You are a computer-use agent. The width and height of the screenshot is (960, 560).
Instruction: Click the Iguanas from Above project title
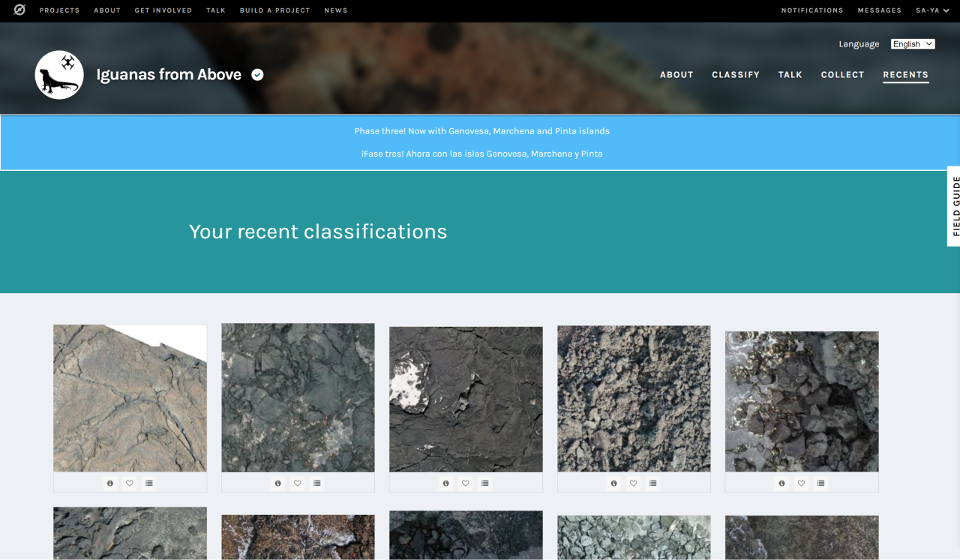pyautogui.click(x=169, y=74)
